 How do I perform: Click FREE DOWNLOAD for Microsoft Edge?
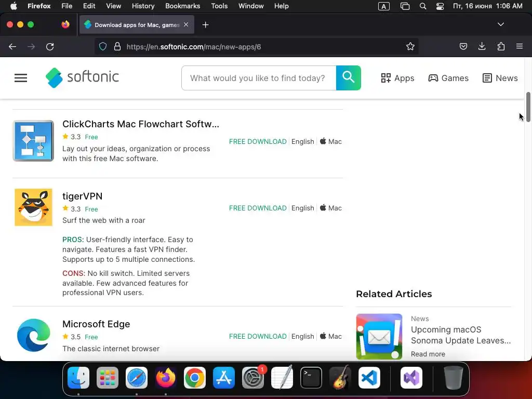258,336
